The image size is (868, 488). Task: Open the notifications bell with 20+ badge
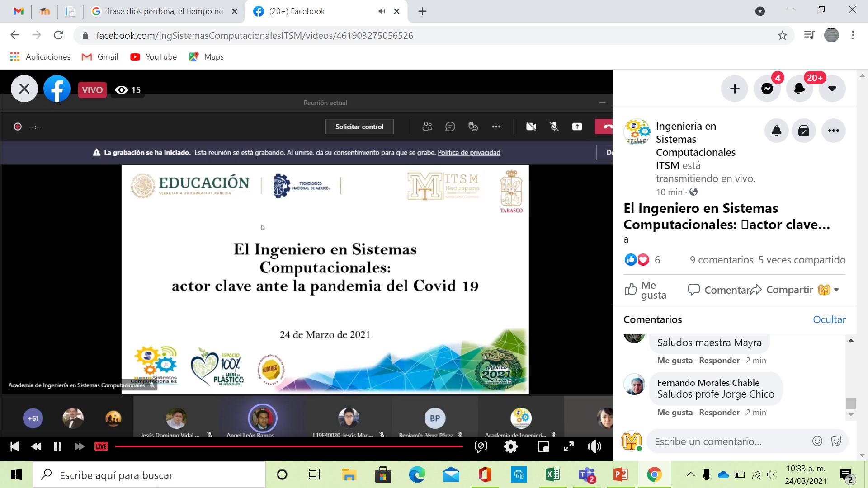click(x=800, y=89)
